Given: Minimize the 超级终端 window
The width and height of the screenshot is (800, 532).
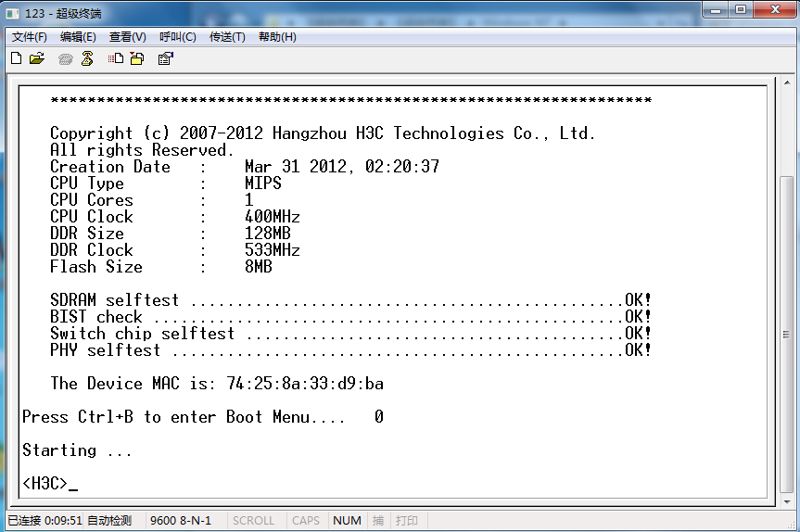Looking at the screenshot, I should click(x=716, y=9).
